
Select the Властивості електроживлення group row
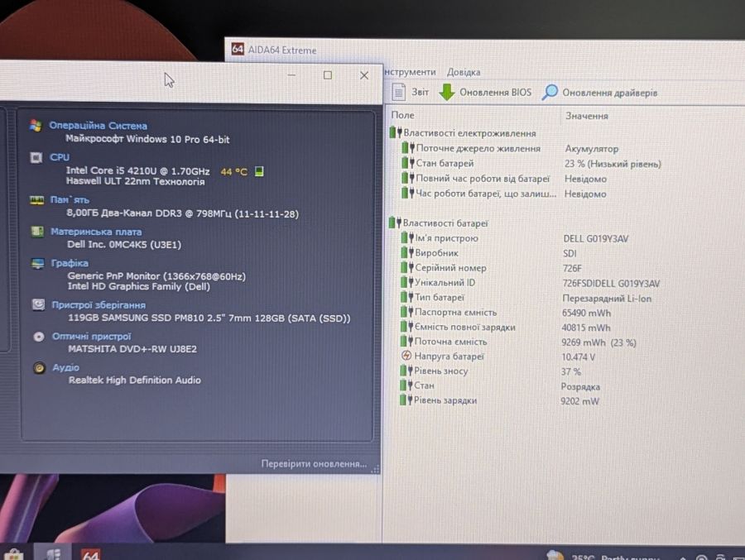click(x=463, y=133)
